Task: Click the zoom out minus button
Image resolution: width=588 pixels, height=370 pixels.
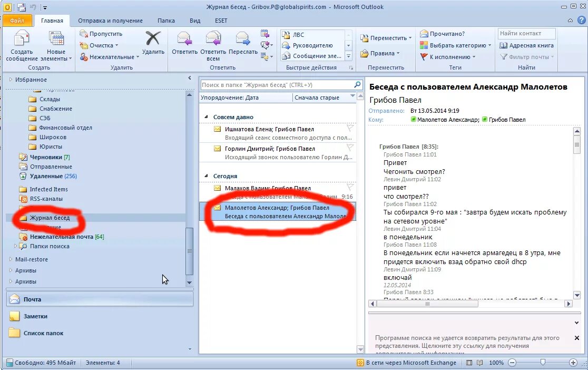Action: click(512, 363)
